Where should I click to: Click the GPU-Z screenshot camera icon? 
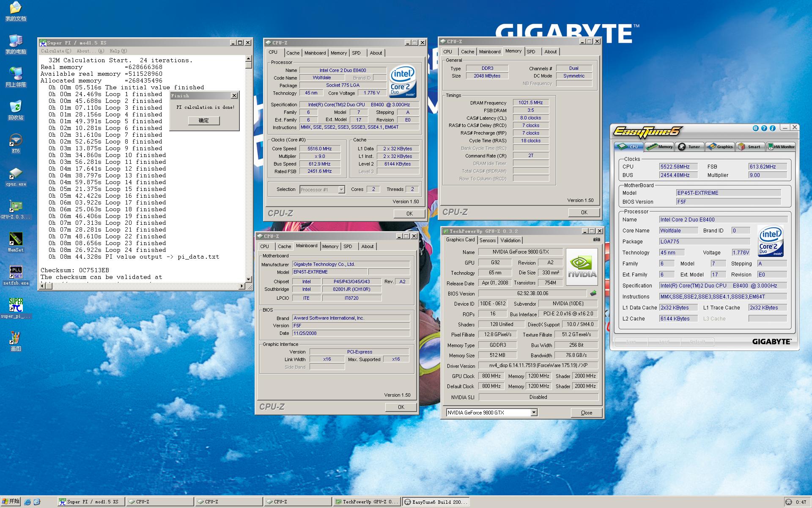[x=596, y=240]
